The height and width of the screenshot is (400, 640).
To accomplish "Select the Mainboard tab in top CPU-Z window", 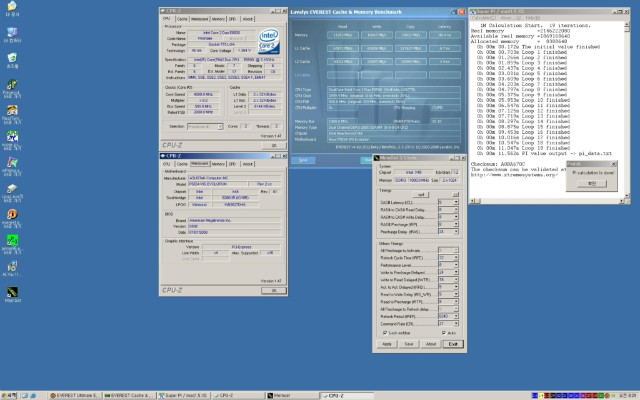I will click(199, 19).
